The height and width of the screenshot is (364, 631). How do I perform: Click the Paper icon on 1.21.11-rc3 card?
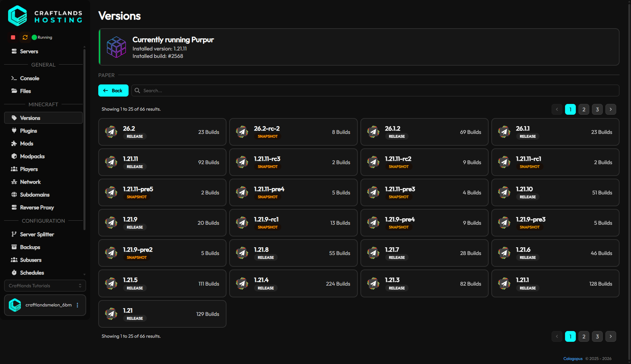tap(242, 162)
